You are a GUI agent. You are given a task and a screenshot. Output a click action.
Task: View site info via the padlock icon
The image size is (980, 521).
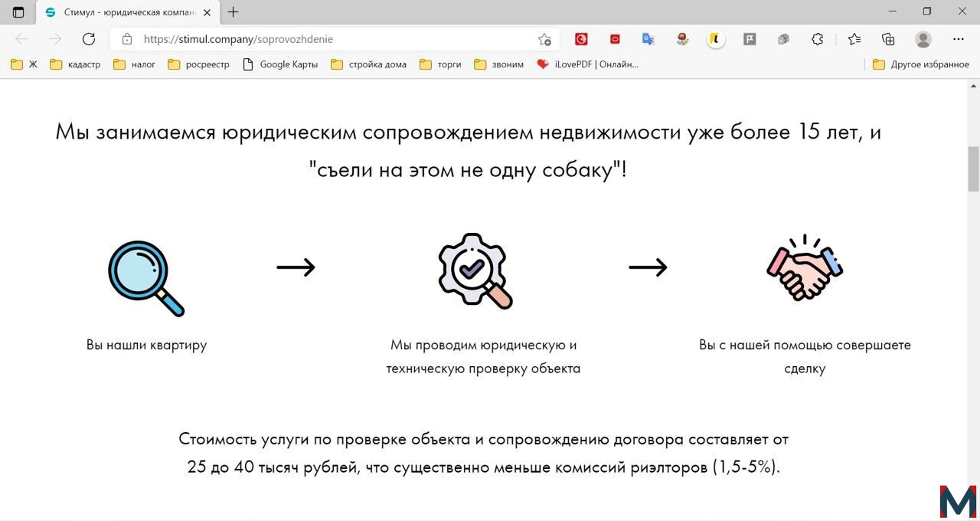coord(127,39)
